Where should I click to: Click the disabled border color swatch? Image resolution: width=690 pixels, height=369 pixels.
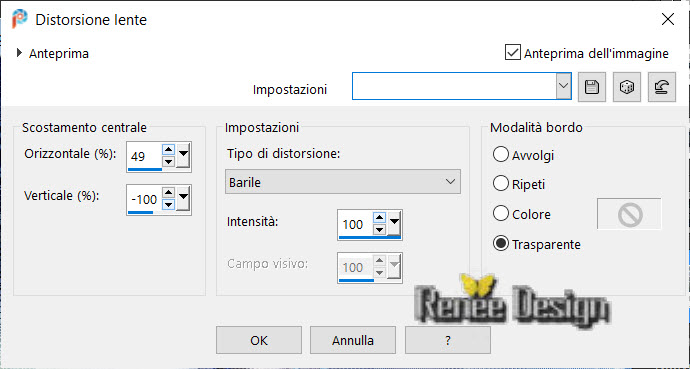coord(629,214)
